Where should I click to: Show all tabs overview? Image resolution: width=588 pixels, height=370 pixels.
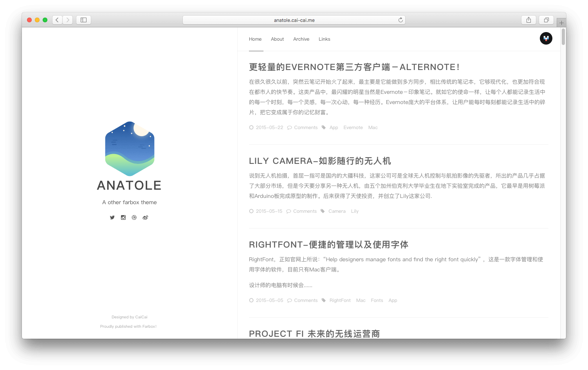click(546, 20)
